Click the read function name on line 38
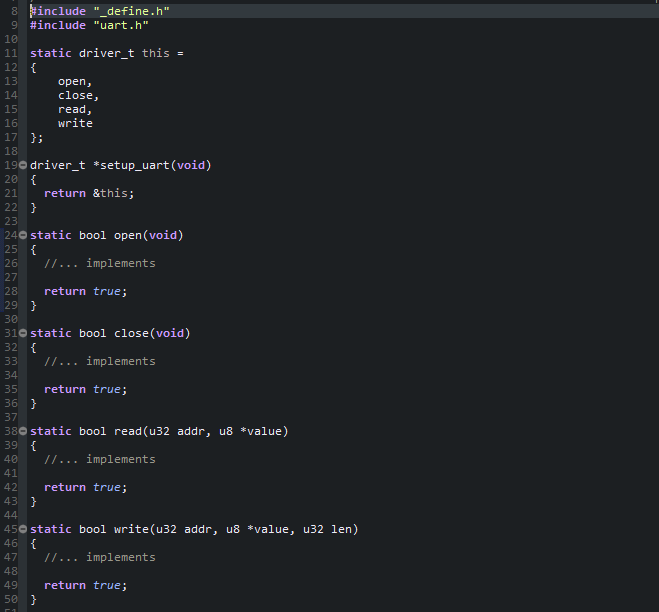The height and width of the screenshot is (612, 659). [x=128, y=431]
